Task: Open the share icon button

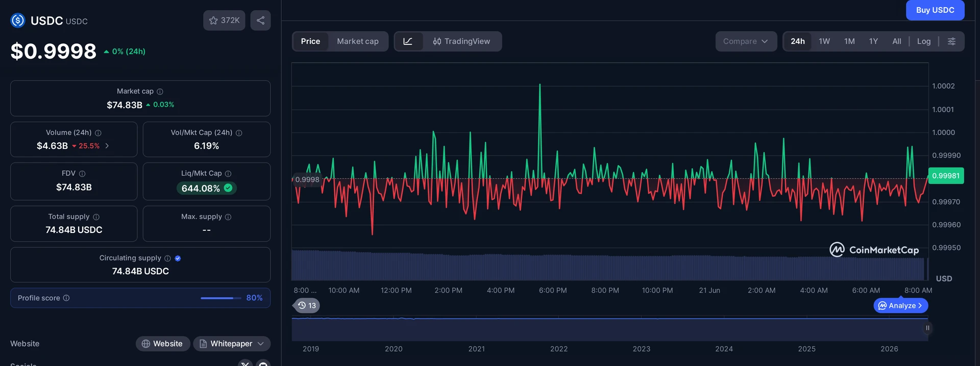Action: 260,20
